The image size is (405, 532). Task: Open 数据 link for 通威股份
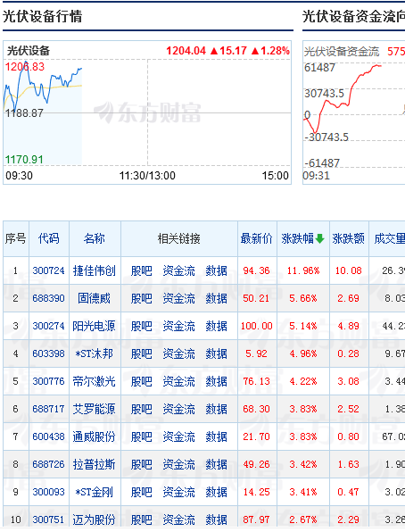click(x=217, y=436)
